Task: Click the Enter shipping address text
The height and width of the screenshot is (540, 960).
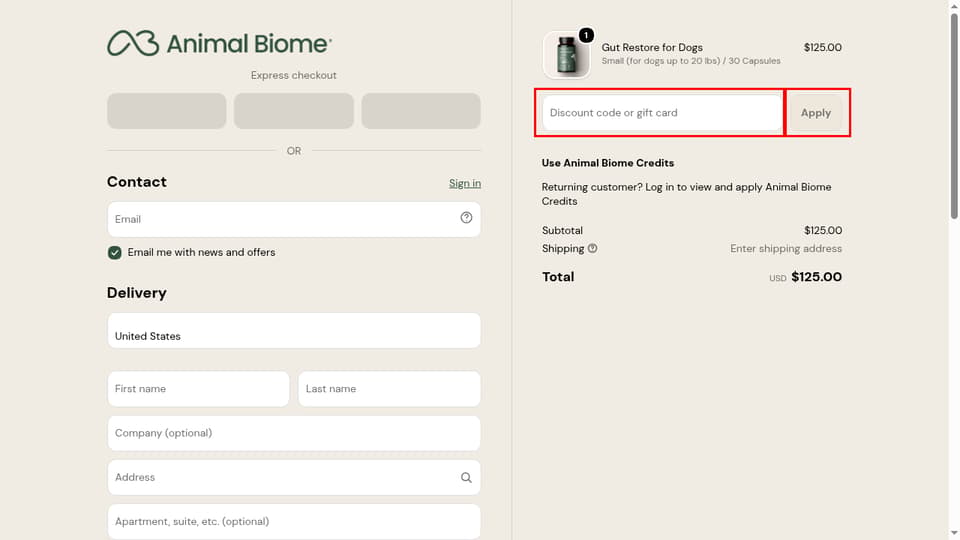Action: tap(786, 249)
